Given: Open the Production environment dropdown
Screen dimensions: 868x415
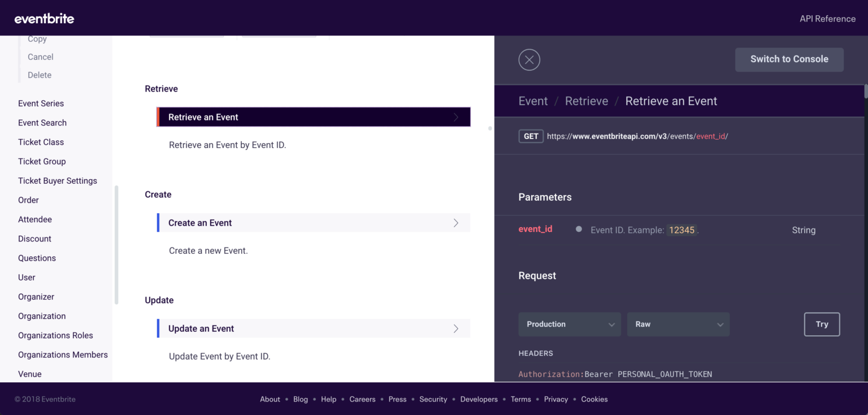Looking at the screenshot, I should tap(569, 324).
